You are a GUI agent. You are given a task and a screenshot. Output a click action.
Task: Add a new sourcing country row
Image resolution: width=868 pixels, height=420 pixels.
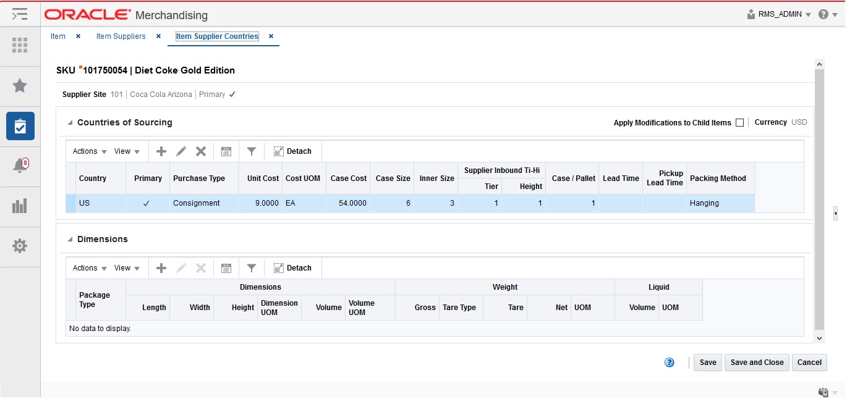pyautogui.click(x=161, y=151)
